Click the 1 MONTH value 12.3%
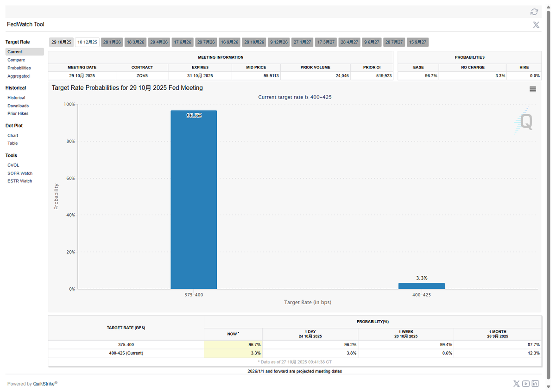Image resolution: width=556 pixels, height=392 pixels. click(x=533, y=353)
